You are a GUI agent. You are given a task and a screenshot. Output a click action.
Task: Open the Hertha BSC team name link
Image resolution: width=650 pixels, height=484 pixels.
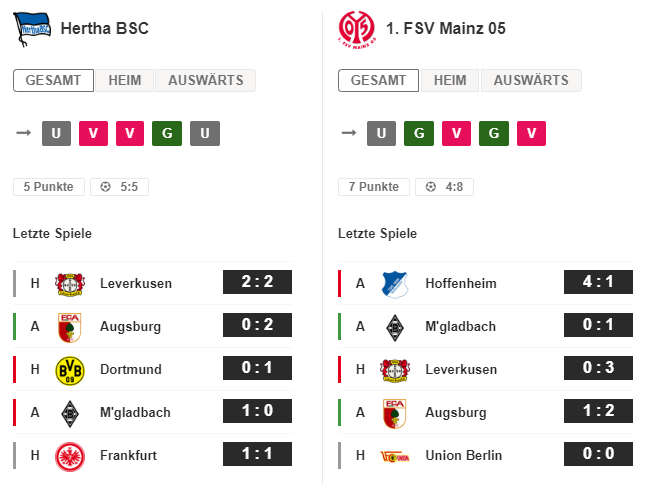point(104,29)
